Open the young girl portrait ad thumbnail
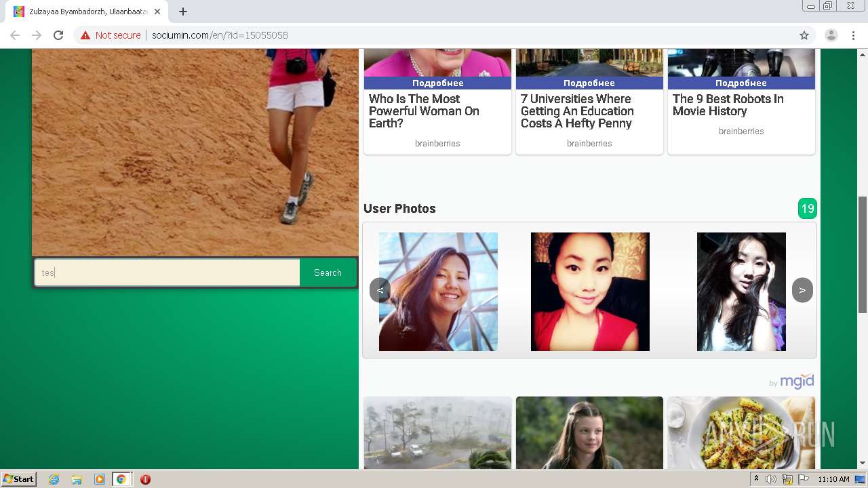The height and width of the screenshot is (488, 868). pos(590,432)
